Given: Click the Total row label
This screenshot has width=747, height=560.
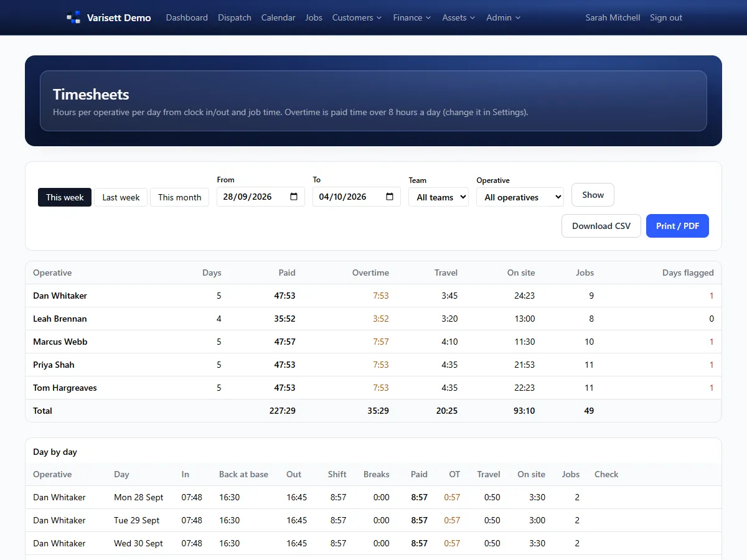Looking at the screenshot, I should [x=42, y=411].
